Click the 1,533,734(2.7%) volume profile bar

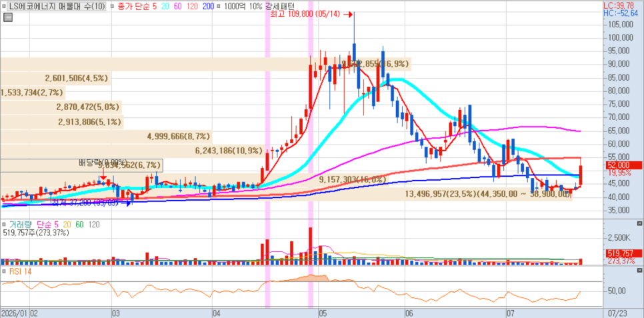click(x=33, y=92)
